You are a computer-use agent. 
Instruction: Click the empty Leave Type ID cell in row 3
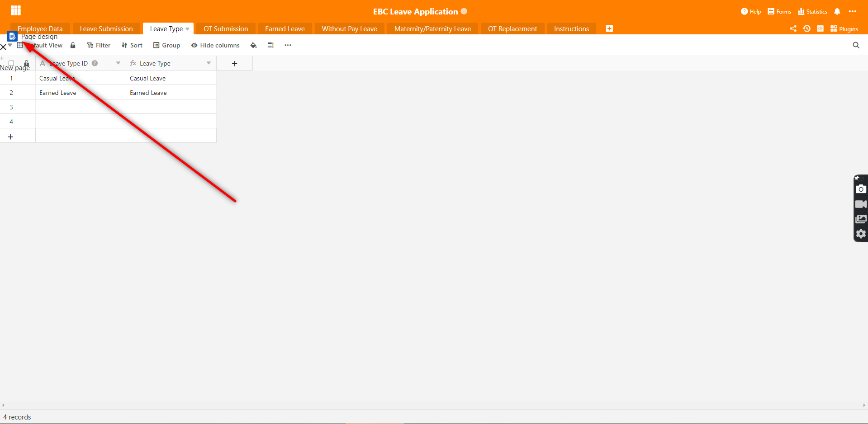click(x=81, y=107)
